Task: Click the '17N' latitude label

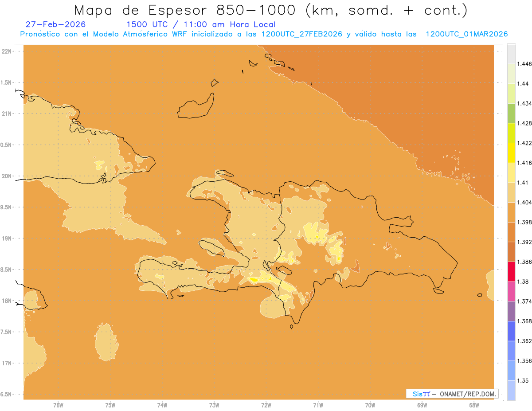Action: pyautogui.click(x=6, y=363)
